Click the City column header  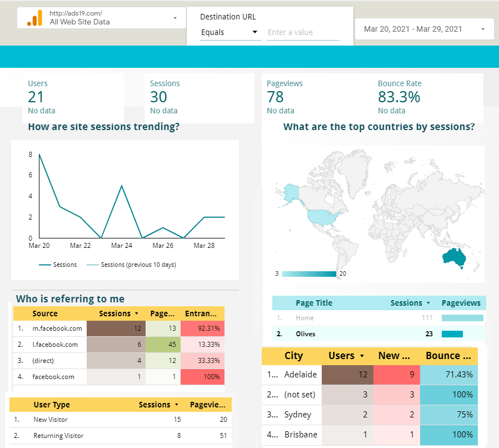click(x=293, y=356)
